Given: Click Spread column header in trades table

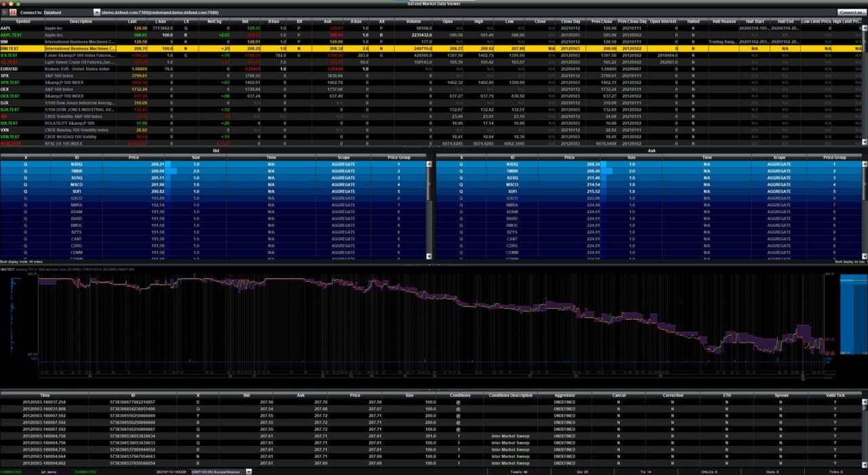Looking at the screenshot, I should 780,395.
